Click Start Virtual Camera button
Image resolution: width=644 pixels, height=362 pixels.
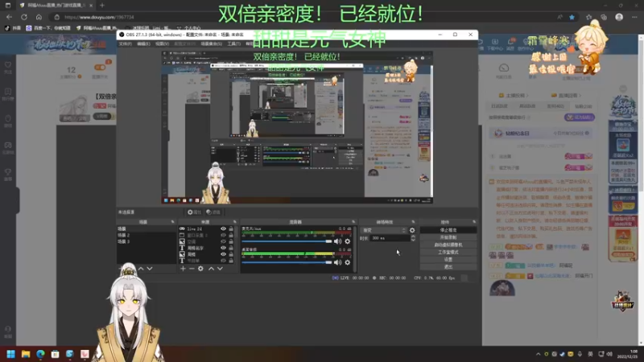448,245
